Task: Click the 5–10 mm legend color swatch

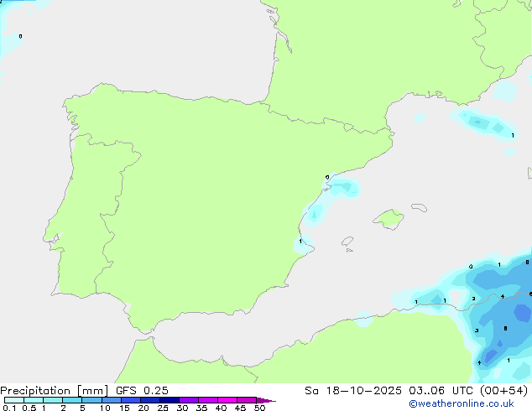Action: click(x=91, y=400)
